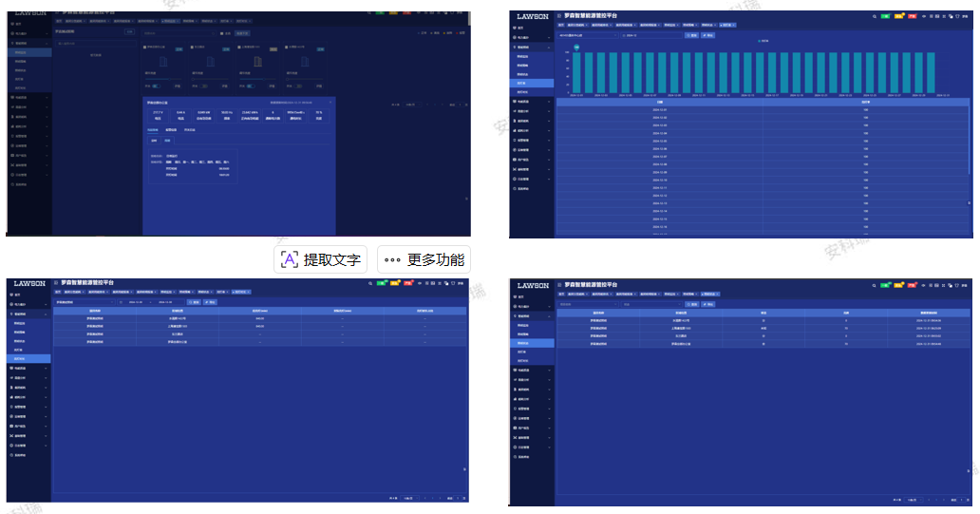Open the circuit dropdown above the bar chart
Image resolution: width=980 pixels, height=514 pixels.
coord(588,36)
